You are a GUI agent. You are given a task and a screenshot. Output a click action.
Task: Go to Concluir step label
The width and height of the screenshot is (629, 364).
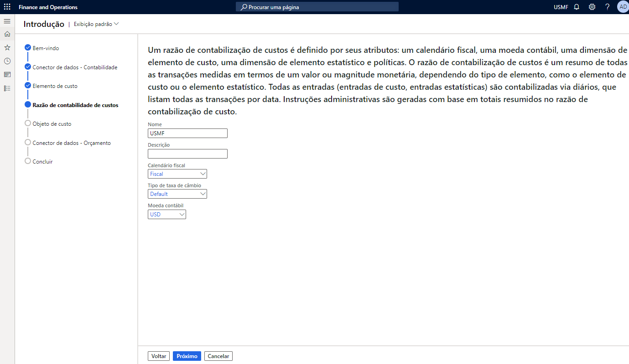pos(42,162)
